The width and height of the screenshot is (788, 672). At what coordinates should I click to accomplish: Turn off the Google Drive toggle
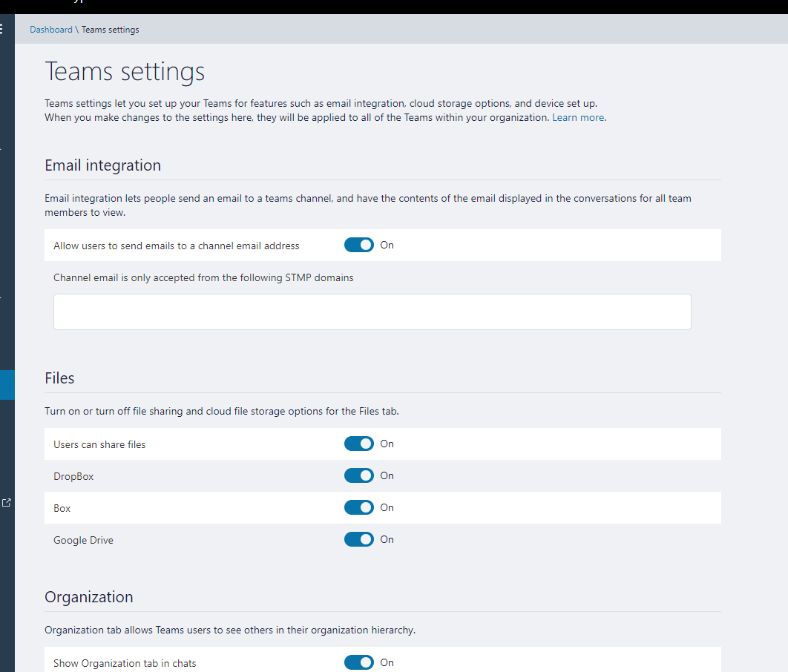coord(359,539)
